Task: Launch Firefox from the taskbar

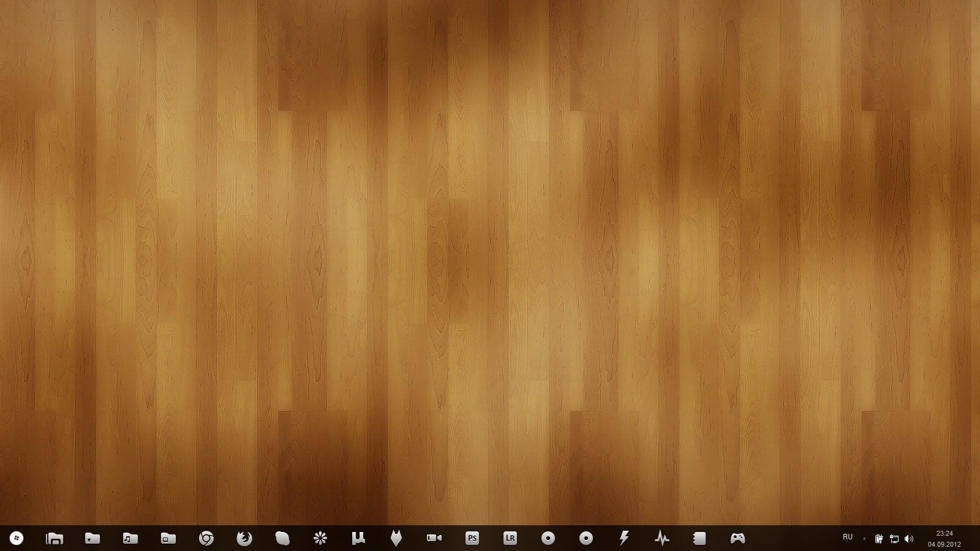Action: 244,539
